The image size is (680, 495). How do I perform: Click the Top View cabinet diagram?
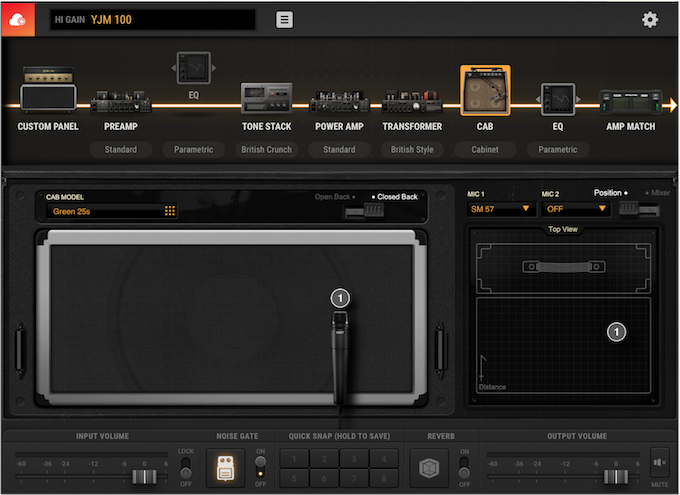563,269
